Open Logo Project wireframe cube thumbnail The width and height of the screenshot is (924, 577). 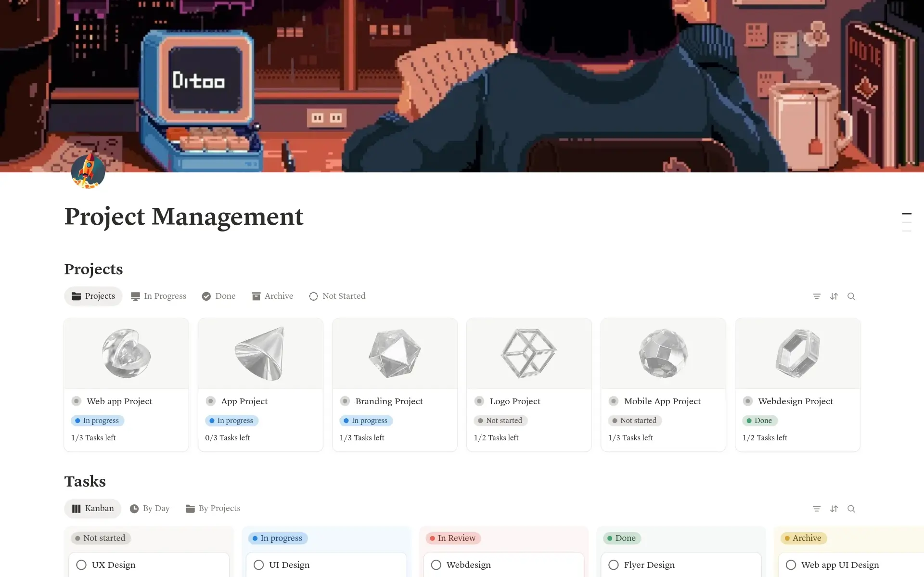pyautogui.click(x=529, y=353)
